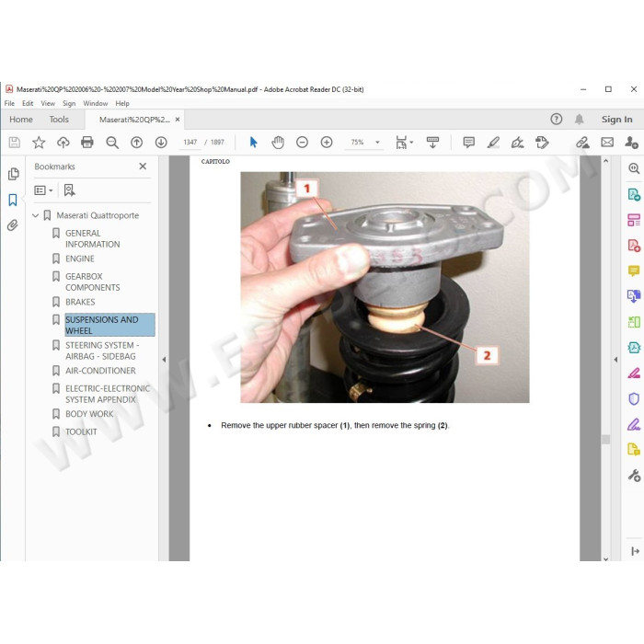Open page thumbnails panel
This screenshot has width=644, height=644.
tap(13, 174)
